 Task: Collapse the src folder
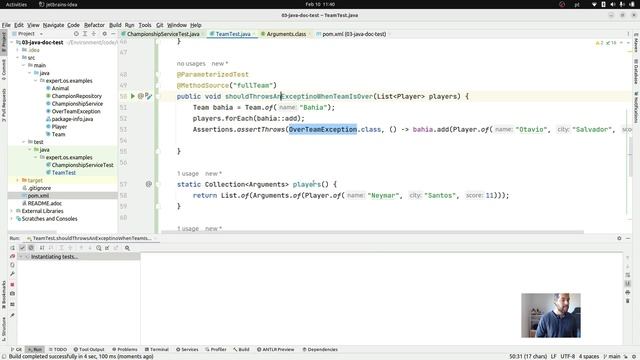click(x=18, y=58)
